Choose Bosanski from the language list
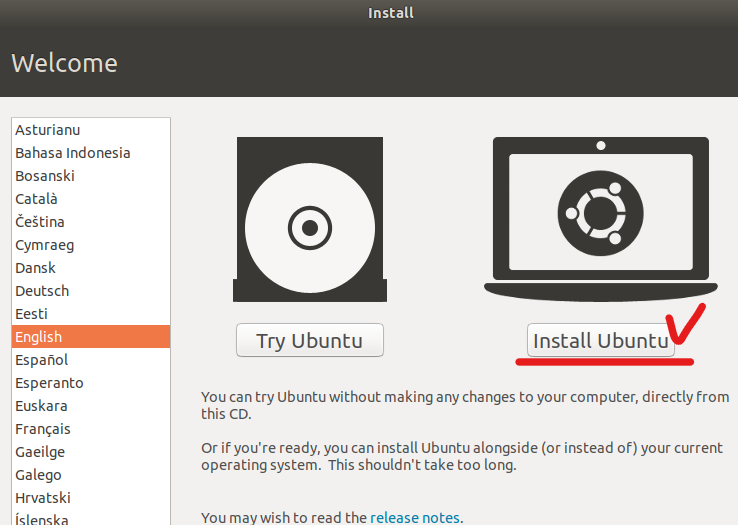 [91, 176]
